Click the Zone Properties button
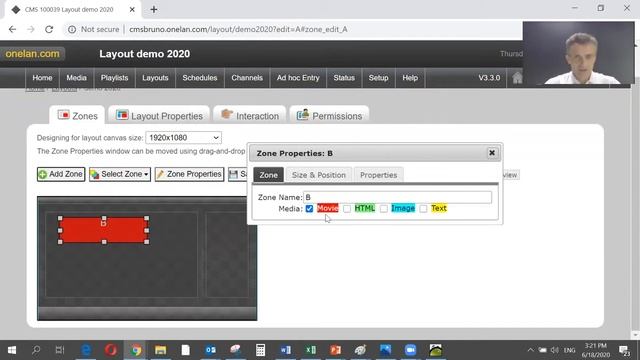 click(x=189, y=174)
